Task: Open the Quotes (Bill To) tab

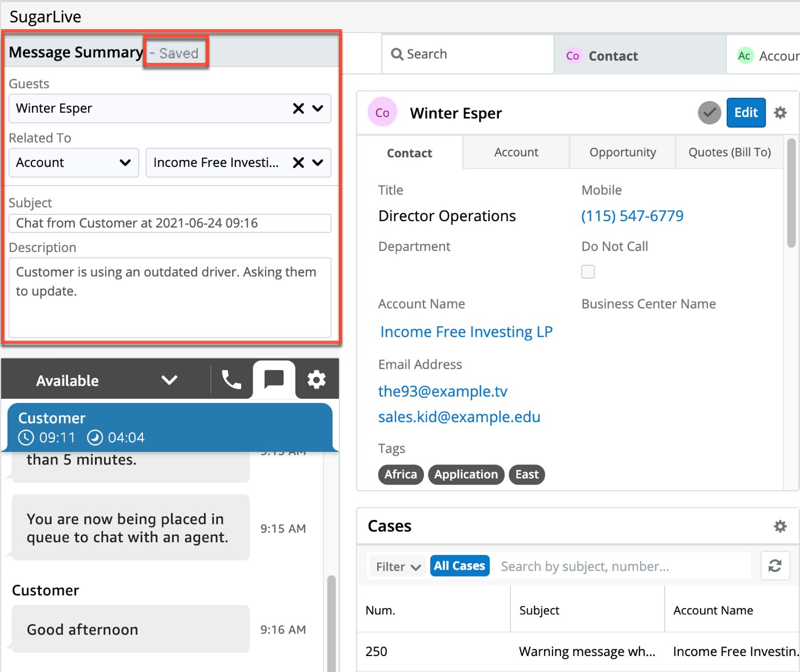Action: [x=729, y=153]
